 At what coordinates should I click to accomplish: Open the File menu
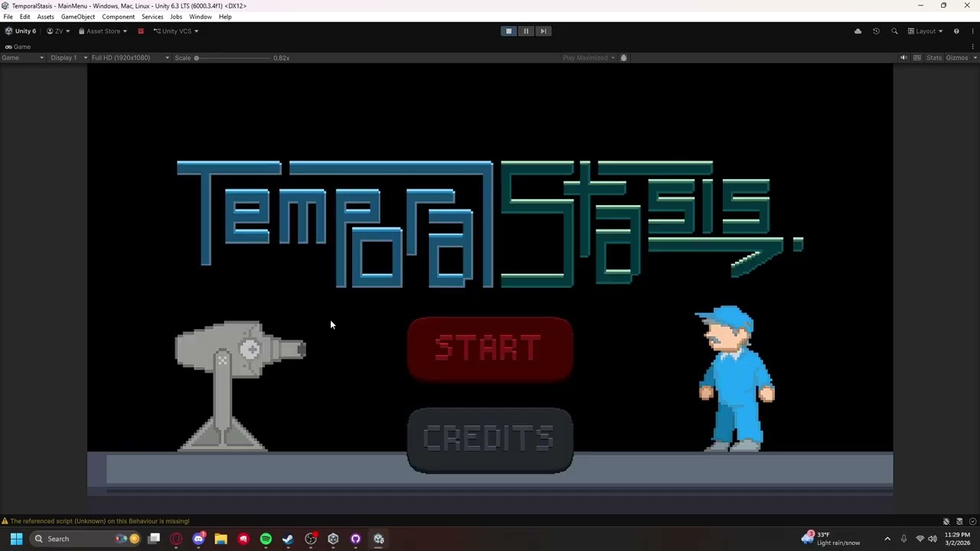pos(8,17)
